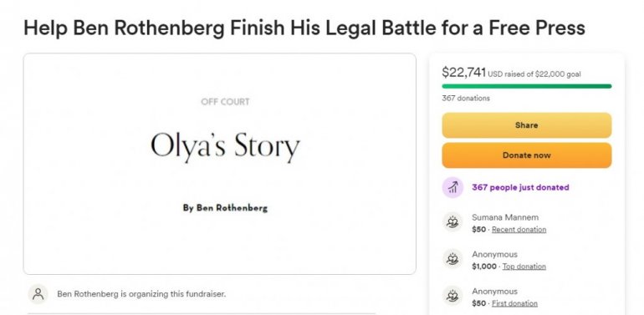The width and height of the screenshot is (644, 315).
Task: Click the 367 donations count
Action: (466, 99)
